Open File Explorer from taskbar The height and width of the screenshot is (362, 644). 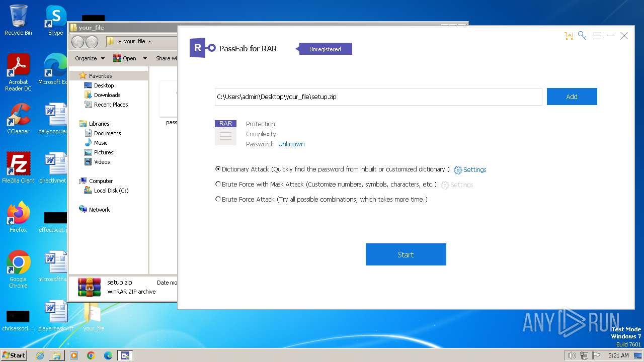tap(57, 355)
